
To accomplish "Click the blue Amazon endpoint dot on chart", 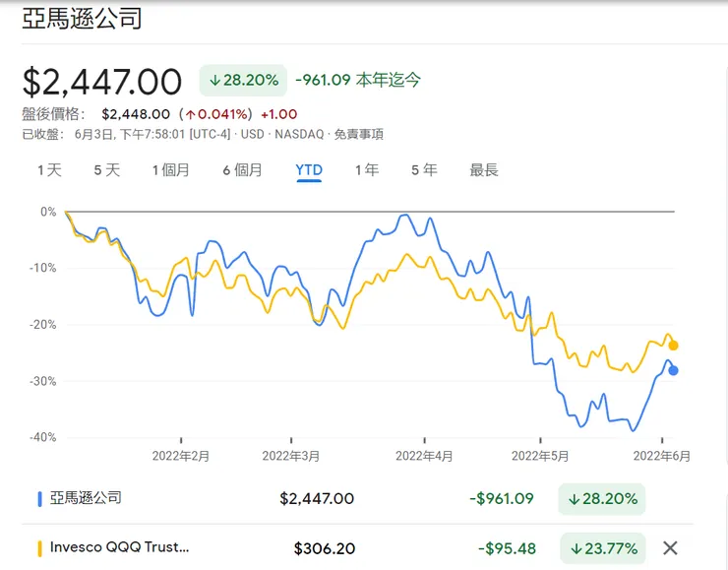I will (673, 370).
